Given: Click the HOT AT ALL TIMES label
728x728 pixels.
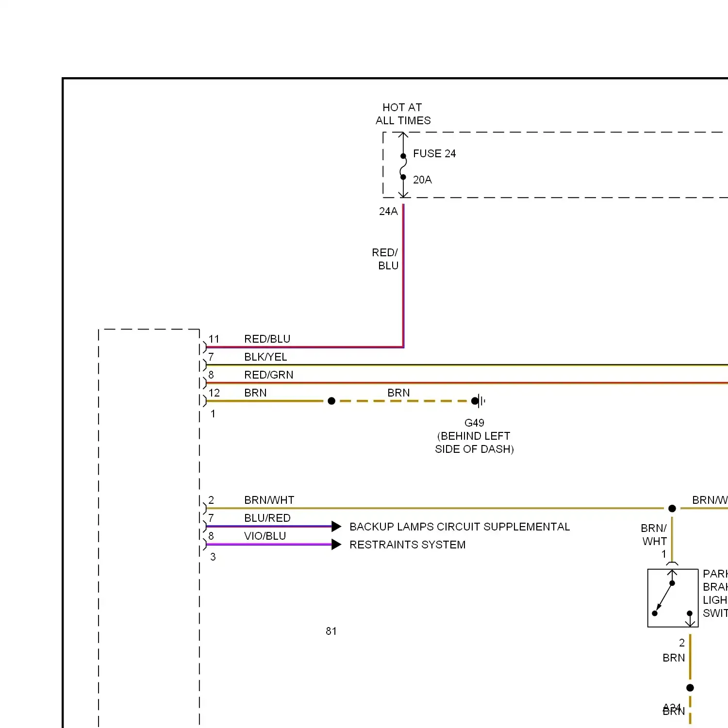Looking at the screenshot, I should [x=403, y=114].
